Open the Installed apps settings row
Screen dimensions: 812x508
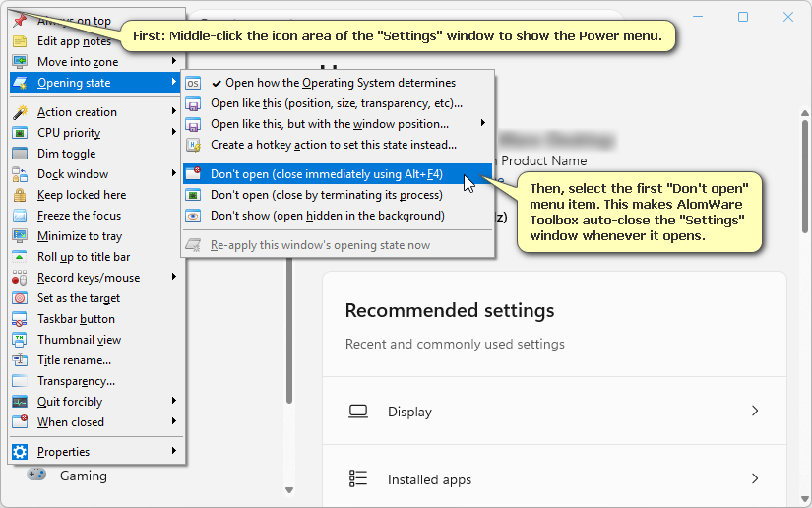pyautogui.click(x=554, y=476)
